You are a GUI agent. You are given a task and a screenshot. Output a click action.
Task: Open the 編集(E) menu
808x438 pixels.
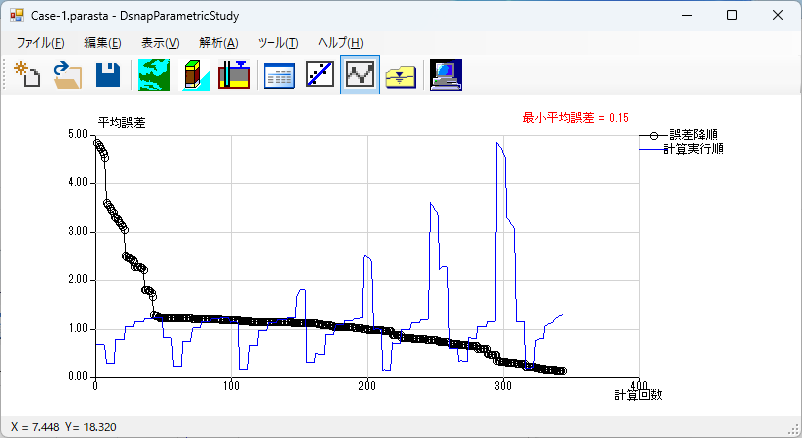103,43
